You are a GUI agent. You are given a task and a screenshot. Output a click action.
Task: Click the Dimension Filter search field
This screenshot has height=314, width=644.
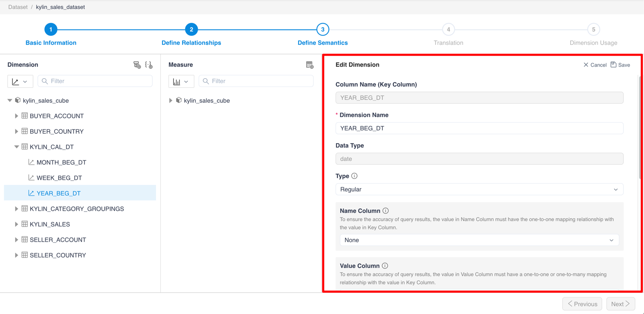95,81
